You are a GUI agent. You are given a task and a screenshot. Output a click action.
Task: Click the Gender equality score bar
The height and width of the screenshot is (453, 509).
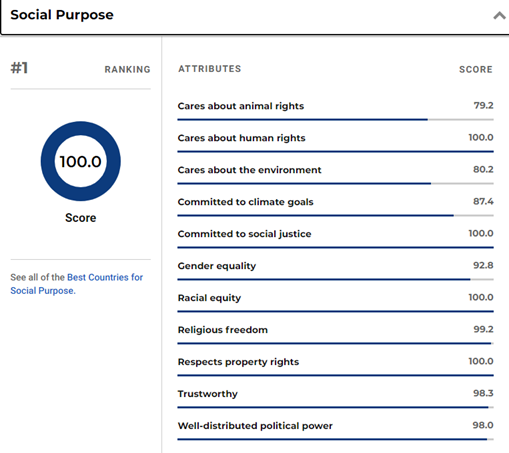click(x=335, y=279)
